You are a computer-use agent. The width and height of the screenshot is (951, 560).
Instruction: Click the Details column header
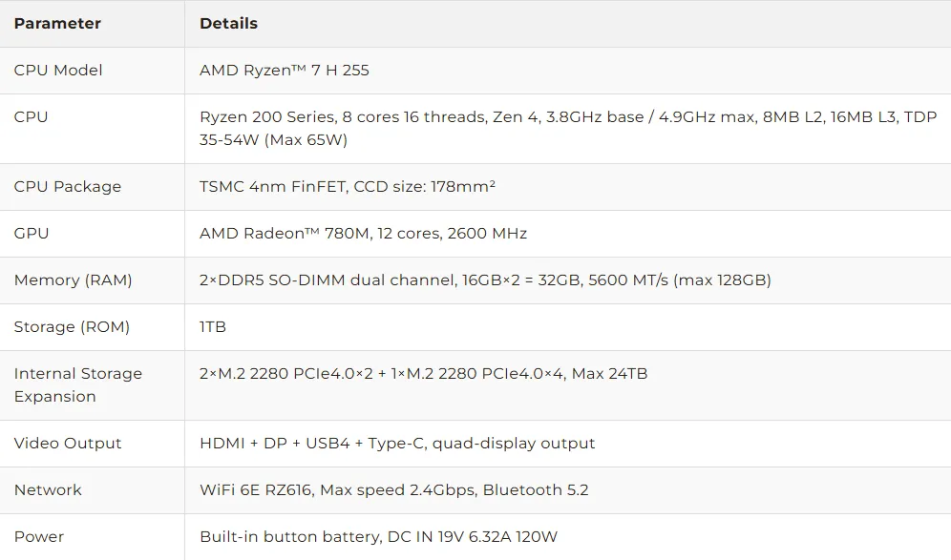click(228, 24)
